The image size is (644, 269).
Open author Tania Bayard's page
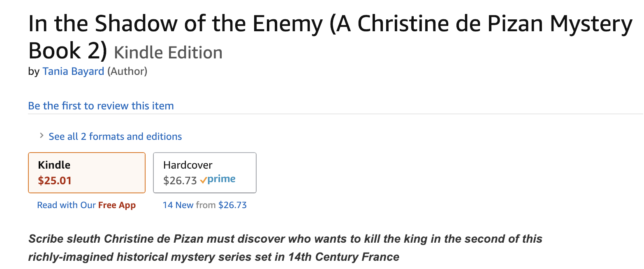[x=73, y=71]
